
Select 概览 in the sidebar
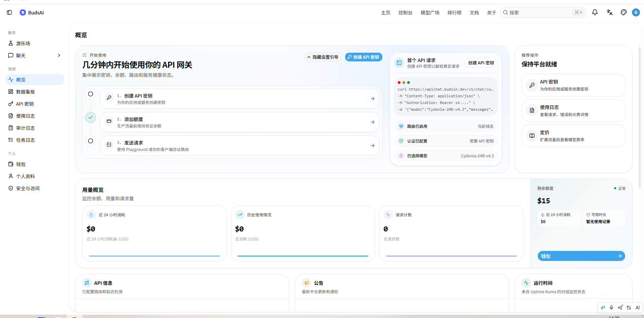click(35, 79)
